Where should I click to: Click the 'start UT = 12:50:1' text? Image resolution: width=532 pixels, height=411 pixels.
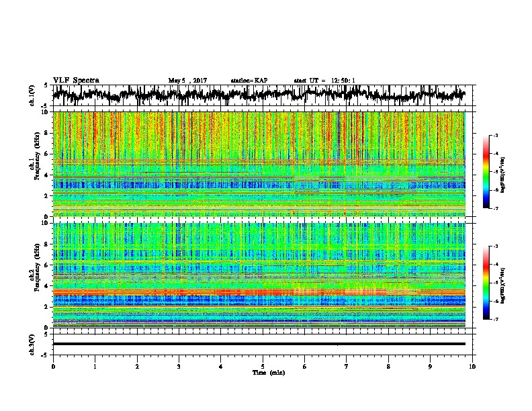(324, 81)
